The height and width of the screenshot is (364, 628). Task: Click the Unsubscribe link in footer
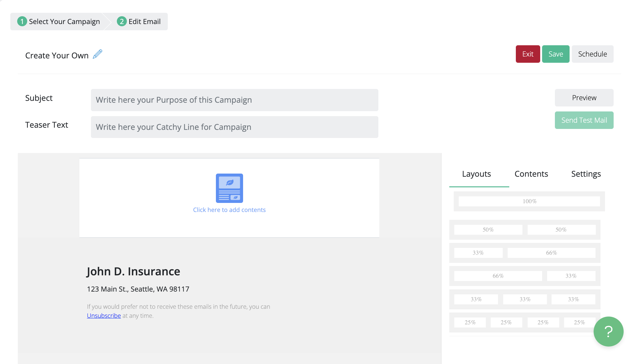[103, 316]
